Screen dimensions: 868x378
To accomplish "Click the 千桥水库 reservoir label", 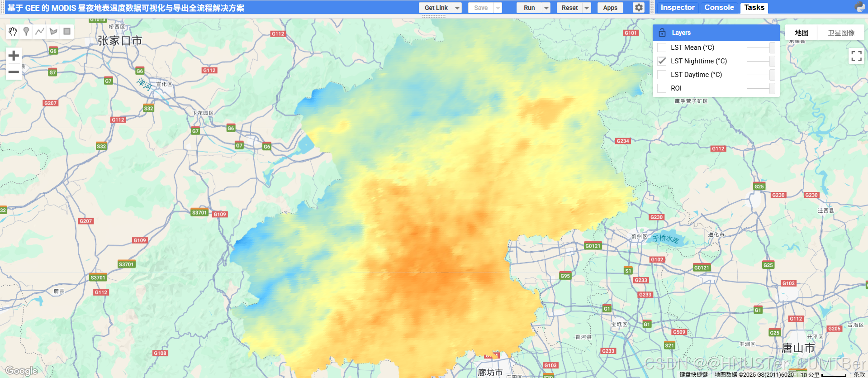I will coord(665,238).
